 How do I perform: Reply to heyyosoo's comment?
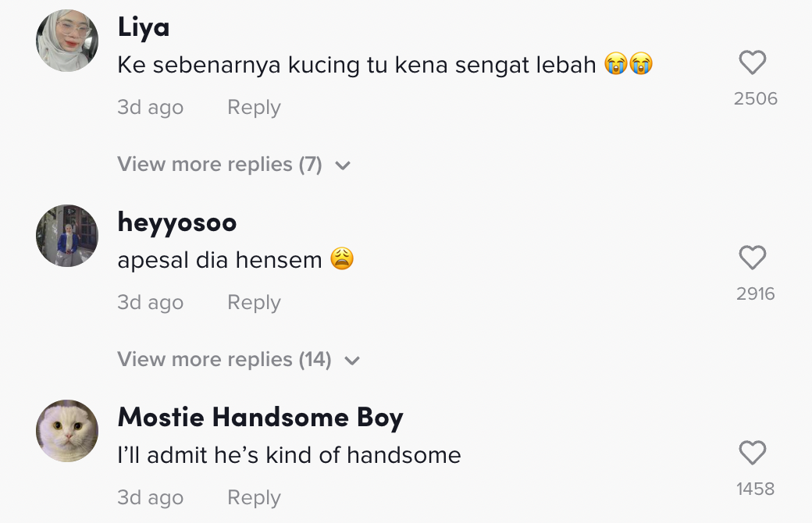pos(254,303)
